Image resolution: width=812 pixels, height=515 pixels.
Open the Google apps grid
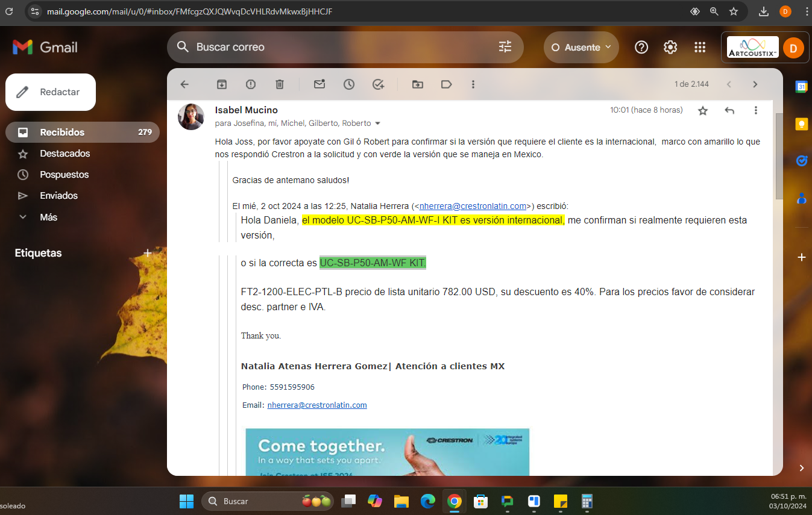(700, 47)
